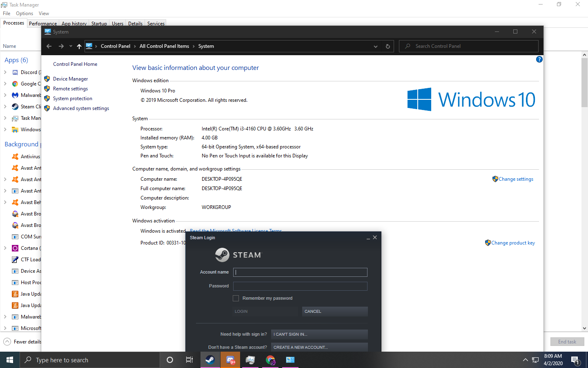Viewport: 588px width, 368px height.
Task: Open Chrome from the taskbar
Action: (x=270, y=360)
